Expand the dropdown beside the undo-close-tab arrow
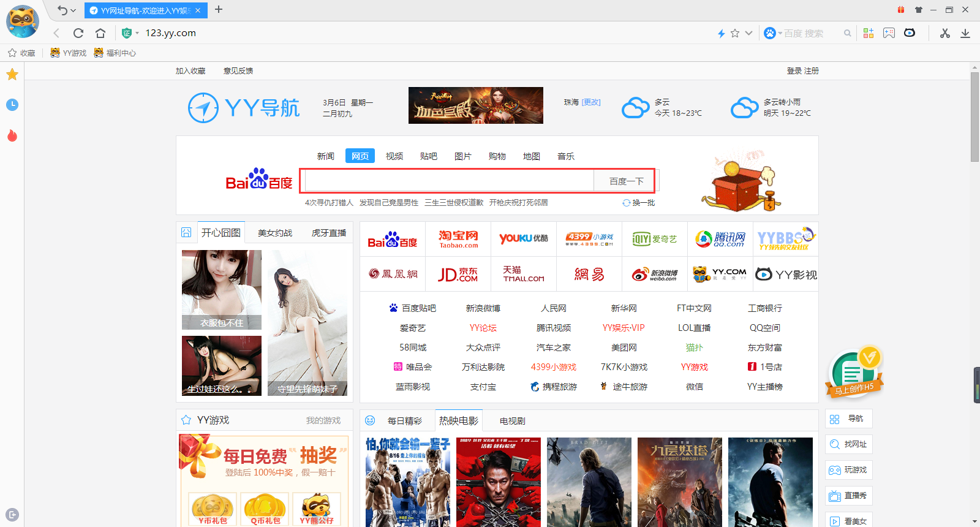This screenshot has height=527, width=980. 73,10
